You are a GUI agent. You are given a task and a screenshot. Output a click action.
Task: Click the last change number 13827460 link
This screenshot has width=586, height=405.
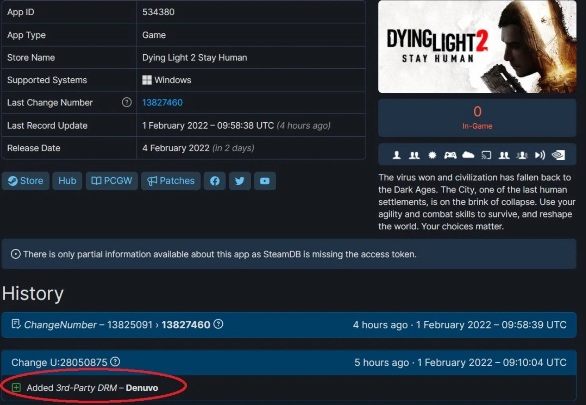[x=162, y=103]
